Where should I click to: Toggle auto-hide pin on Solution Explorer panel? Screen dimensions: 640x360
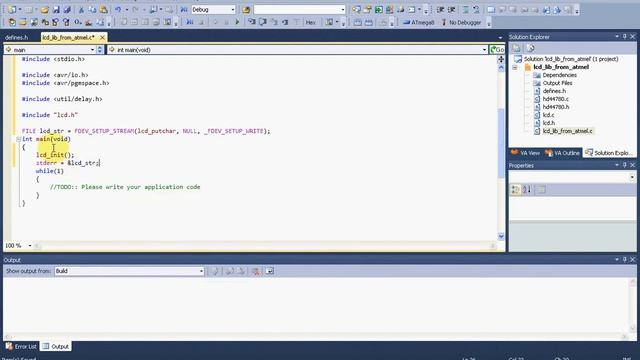pyautogui.click(x=624, y=37)
